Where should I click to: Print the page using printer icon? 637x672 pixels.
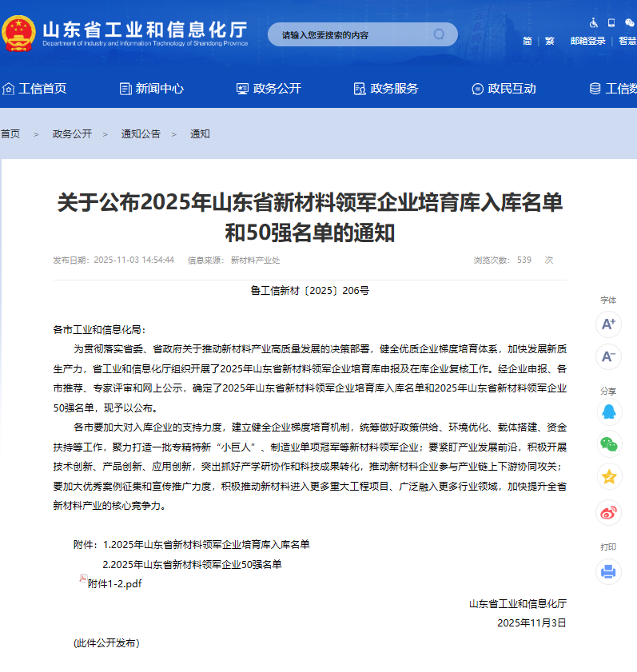[608, 571]
